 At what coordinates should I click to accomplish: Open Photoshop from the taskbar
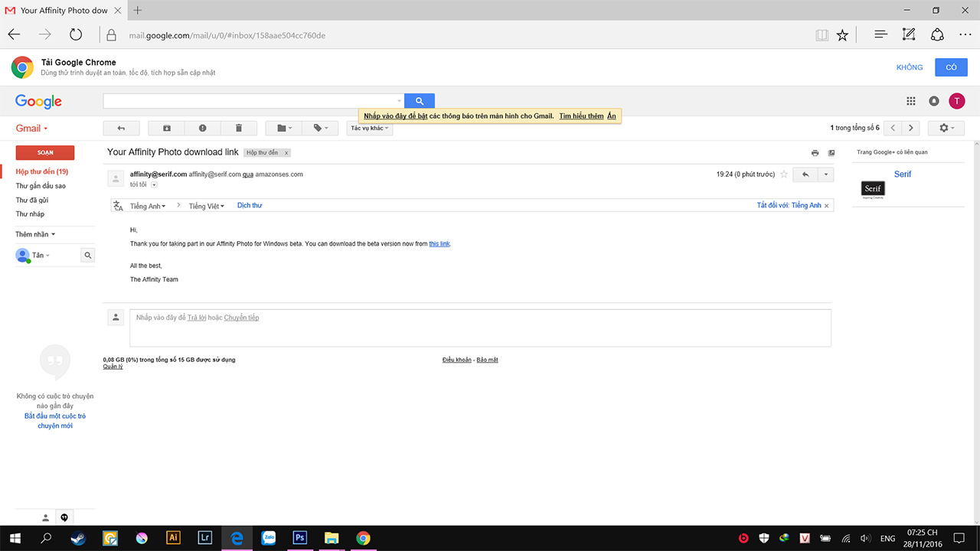(x=299, y=538)
